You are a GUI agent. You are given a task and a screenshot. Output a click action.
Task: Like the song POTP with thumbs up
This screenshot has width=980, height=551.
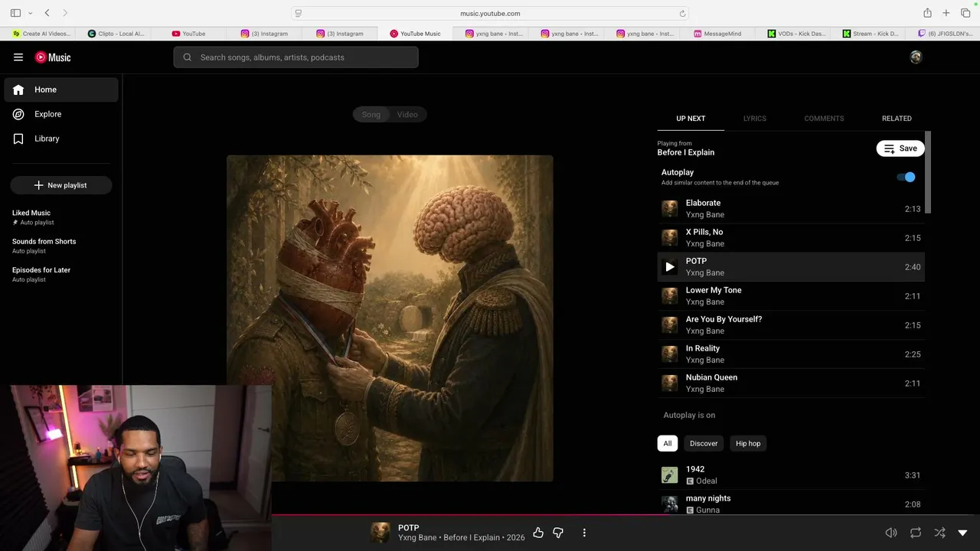538,533
